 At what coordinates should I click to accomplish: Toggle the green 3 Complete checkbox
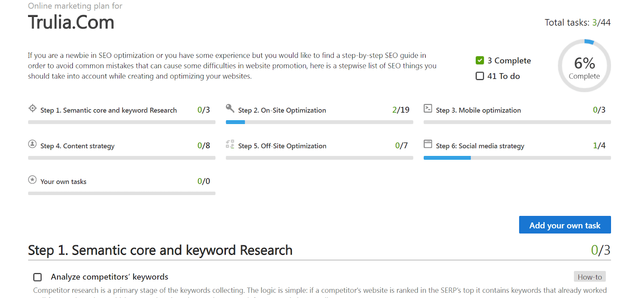480,60
